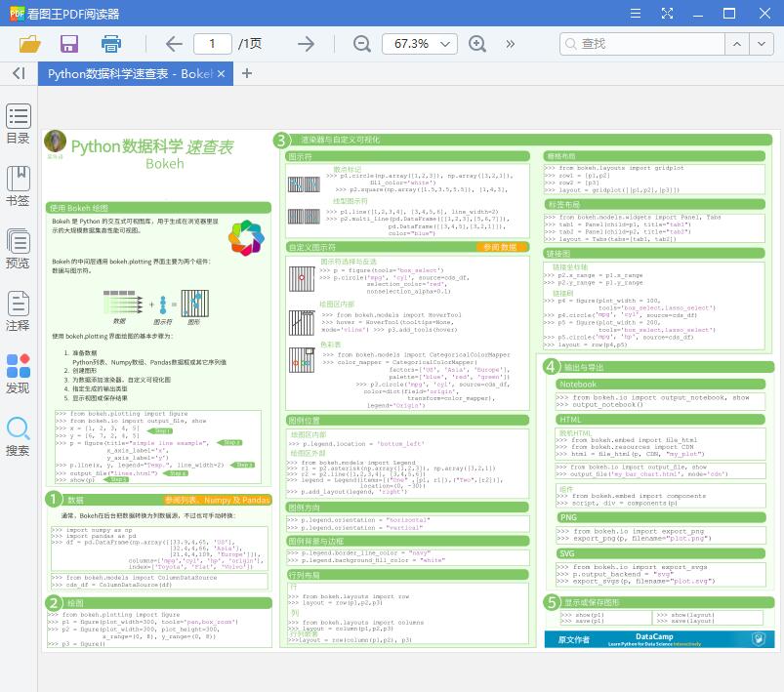The image size is (784, 692).
Task: Toggle fullscreen mode from the title bar
Action: pos(668,13)
